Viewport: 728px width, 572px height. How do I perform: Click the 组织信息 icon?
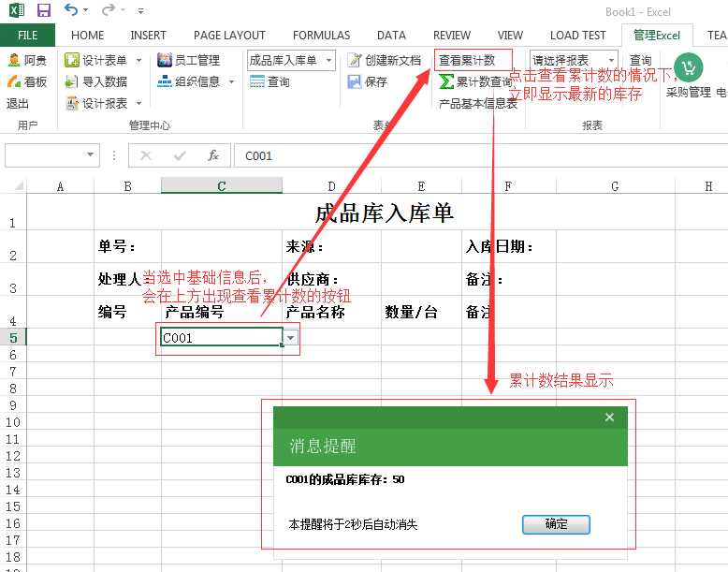point(165,81)
